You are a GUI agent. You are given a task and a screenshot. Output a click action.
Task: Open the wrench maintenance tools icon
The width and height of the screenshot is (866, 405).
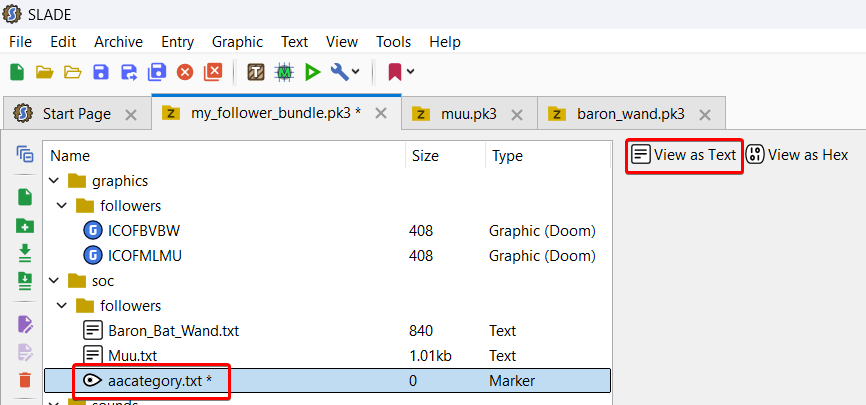(x=339, y=72)
